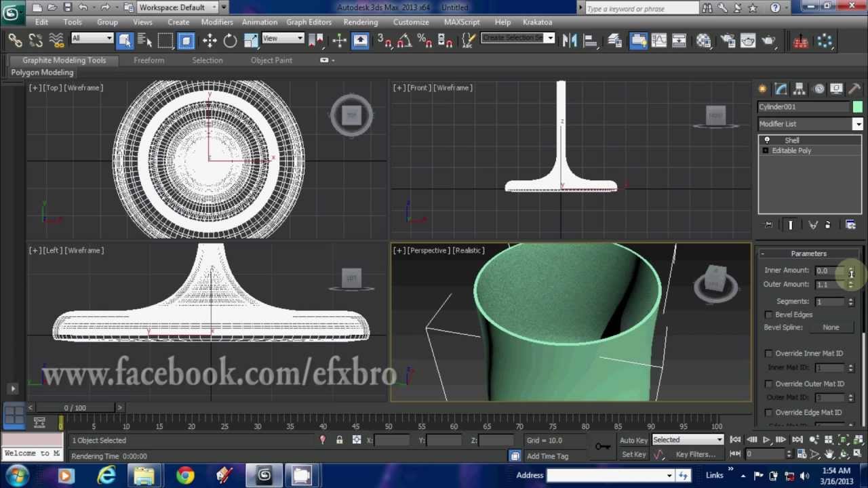Image resolution: width=868 pixels, height=488 pixels.
Task: Open the Hierarchy panel tab
Action: click(x=800, y=89)
